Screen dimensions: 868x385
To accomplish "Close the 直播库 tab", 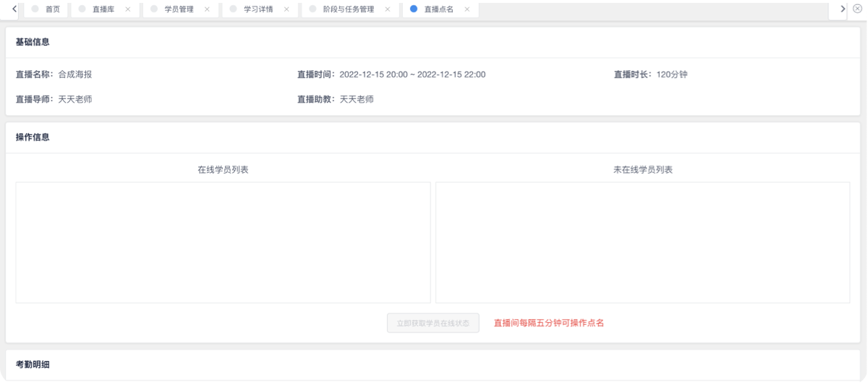I will coord(128,9).
